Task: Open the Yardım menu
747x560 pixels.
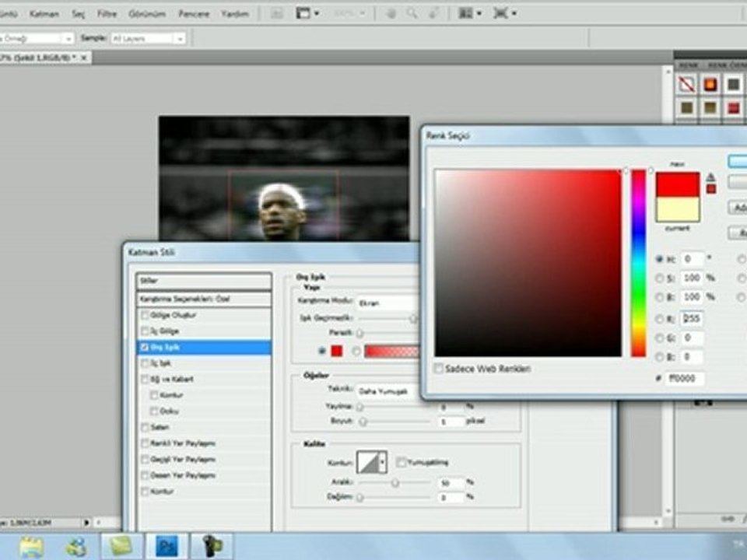Action: click(x=235, y=14)
